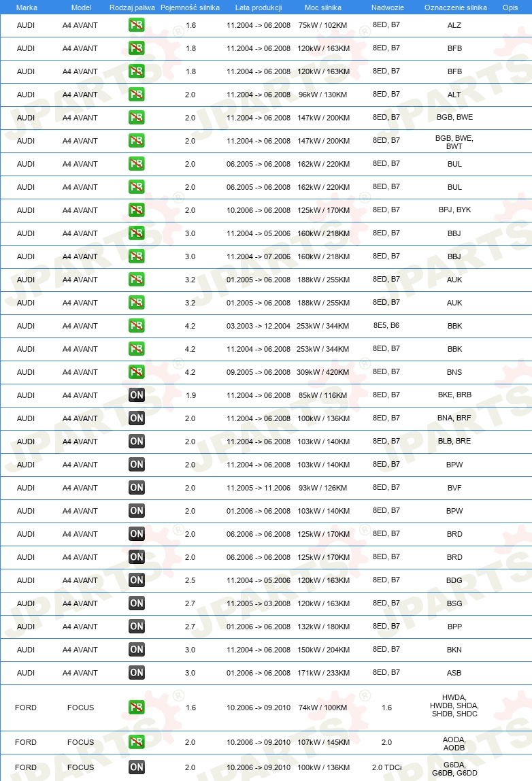532x781 pixels.
Task: Click diesel ON icon in BKE, BRB row
Action: tap(137, 395)
